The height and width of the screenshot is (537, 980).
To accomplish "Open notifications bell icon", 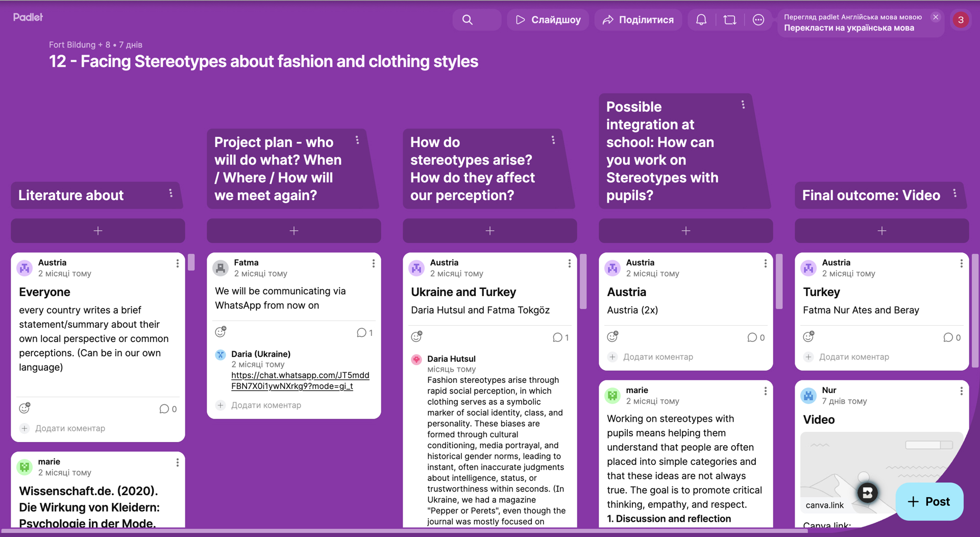I will tap(701, 20).
